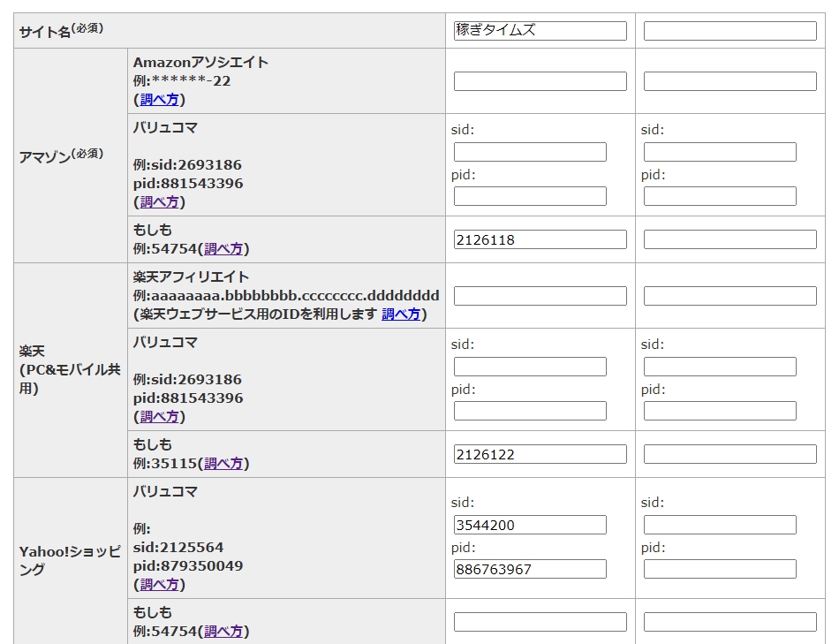Click 例:aaaaaaaa.bbbbbbbb.cccccccc.dddddddd example text
This screenshot has width=839, height=644.
point(286,296)
